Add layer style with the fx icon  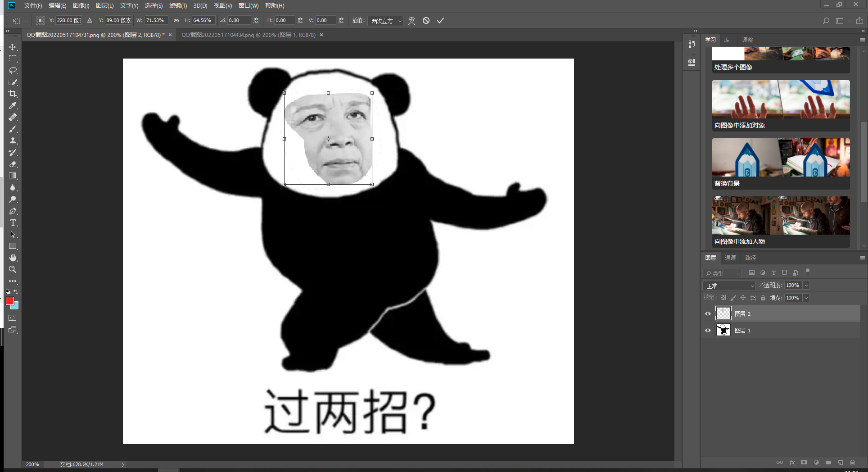[x=792, y=462]
